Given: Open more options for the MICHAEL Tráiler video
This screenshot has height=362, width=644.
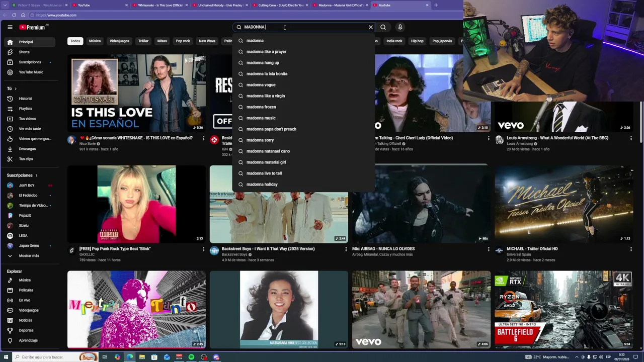Looking at the screenshot, I should pos(630,249).
